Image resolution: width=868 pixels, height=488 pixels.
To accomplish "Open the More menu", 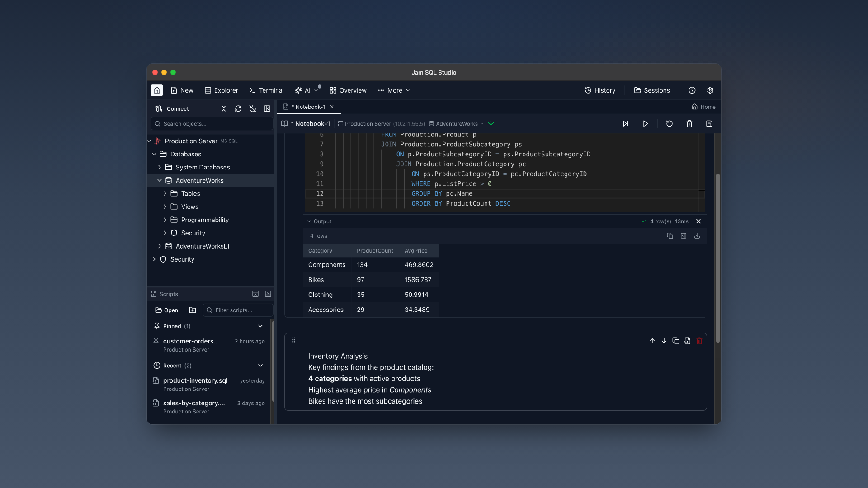I will (x=393, y=90).
